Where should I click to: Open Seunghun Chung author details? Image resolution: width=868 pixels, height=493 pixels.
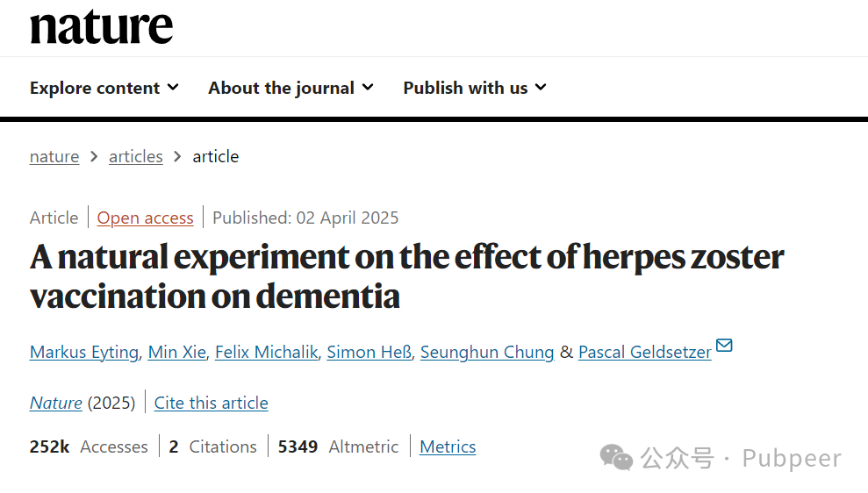click(487, 352)
